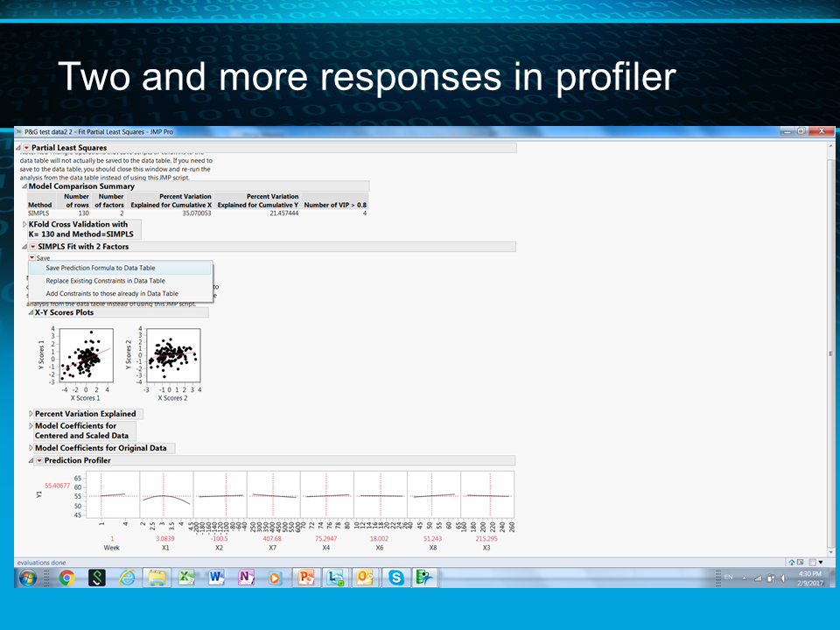This screenshot has height=630, width=840.
Task: Open Prediction Profiler red triangle menu
Action: [39, 461]
